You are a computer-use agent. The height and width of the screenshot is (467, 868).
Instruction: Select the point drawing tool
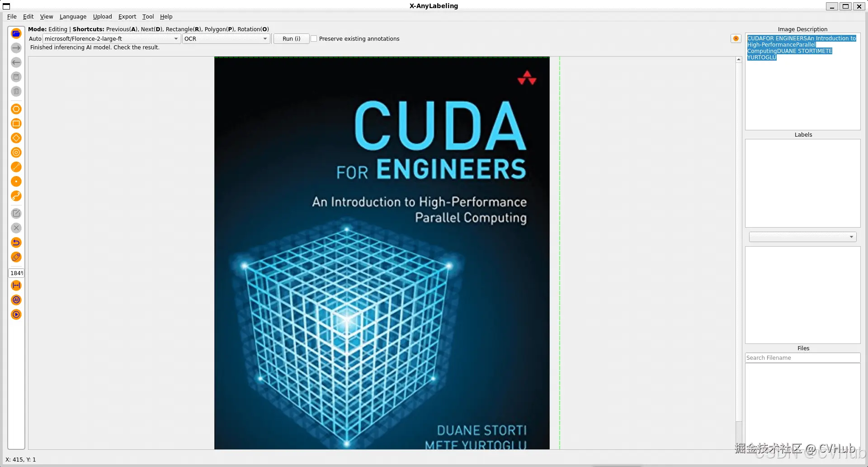click(16, 181)
